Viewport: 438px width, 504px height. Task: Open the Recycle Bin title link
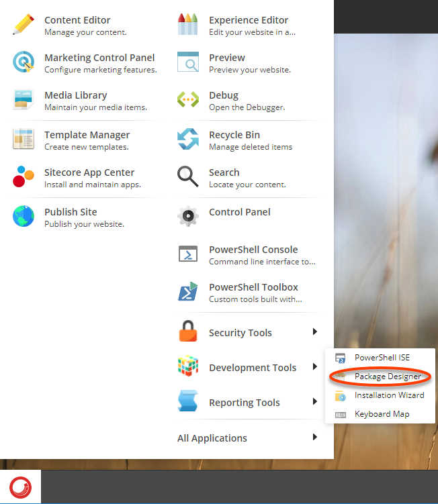click(x=234, y=136)
